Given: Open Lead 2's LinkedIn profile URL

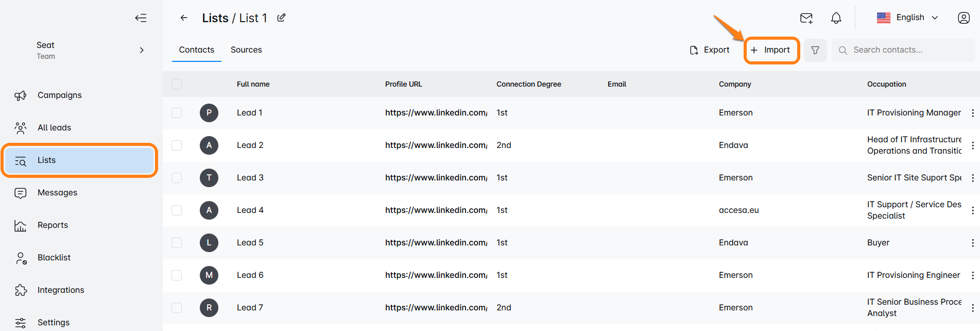Looking at the screenshot, I should pos(436,145).
